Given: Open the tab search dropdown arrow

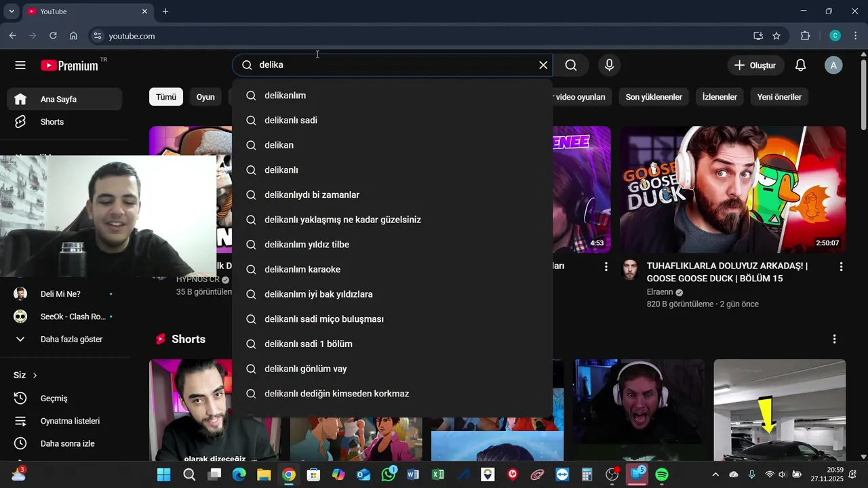Looking at the screenshot, I should tap(12, 12).
